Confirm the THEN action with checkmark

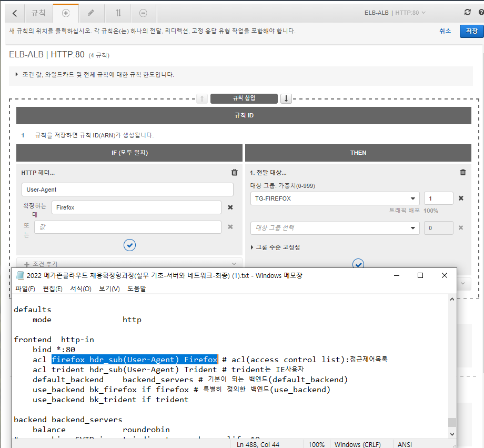[358, 264]
